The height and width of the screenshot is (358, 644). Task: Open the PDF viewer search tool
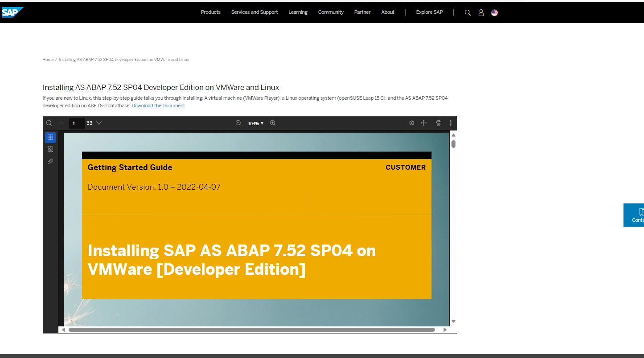tap(49, 123)
